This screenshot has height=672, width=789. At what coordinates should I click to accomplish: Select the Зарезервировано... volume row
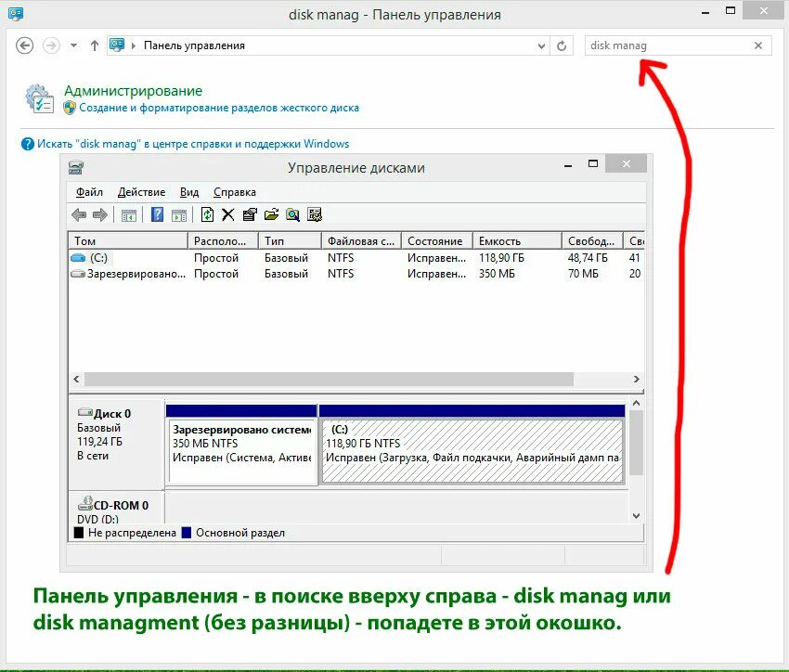356,274
